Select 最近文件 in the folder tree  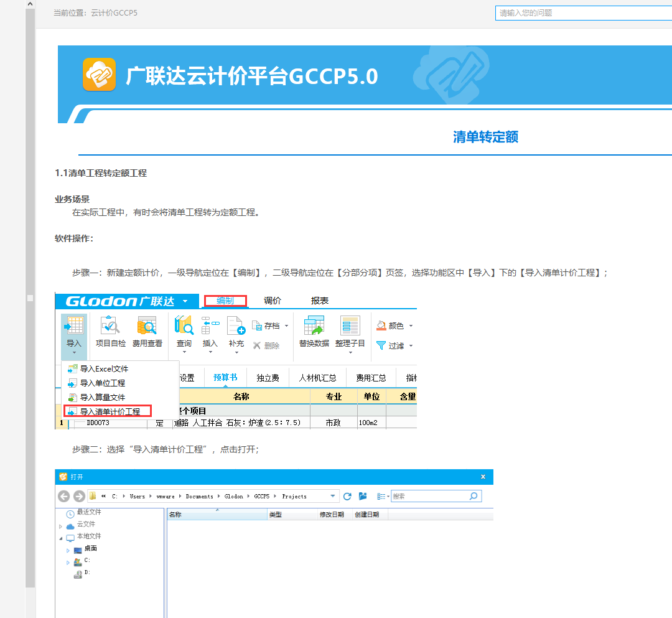point(89,512)
